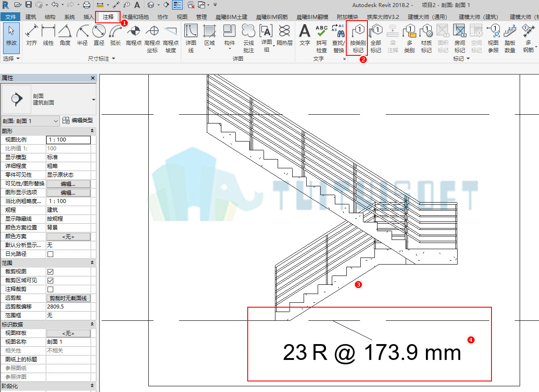The width and height of the screenshot is (539, 392).
Task: Uncheck the 裁剪视图 crop view checkbox
Action: [50, 272]
